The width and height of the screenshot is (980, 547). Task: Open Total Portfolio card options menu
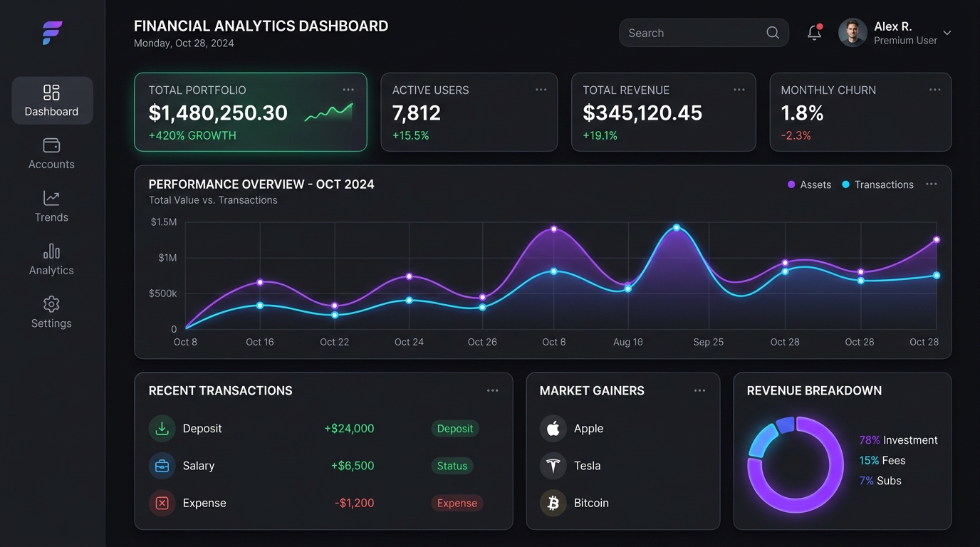(348, 90)
